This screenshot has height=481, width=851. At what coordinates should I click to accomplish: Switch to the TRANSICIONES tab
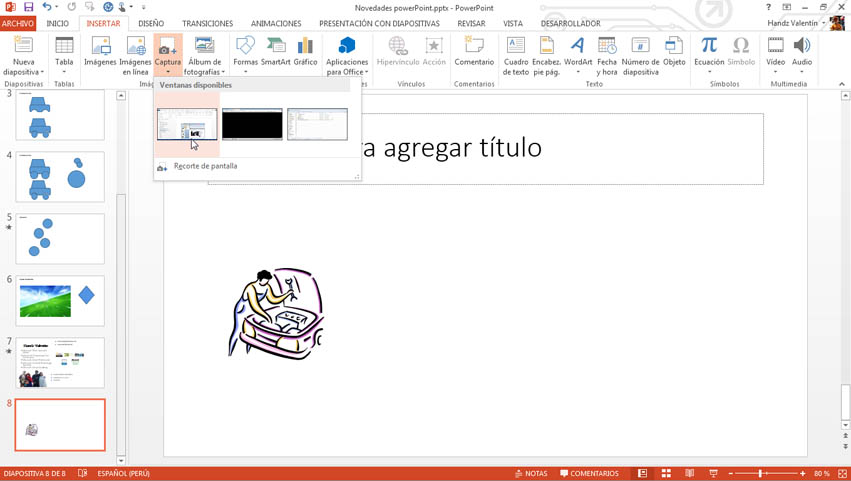pyautogui.click(x=208, y=23)
